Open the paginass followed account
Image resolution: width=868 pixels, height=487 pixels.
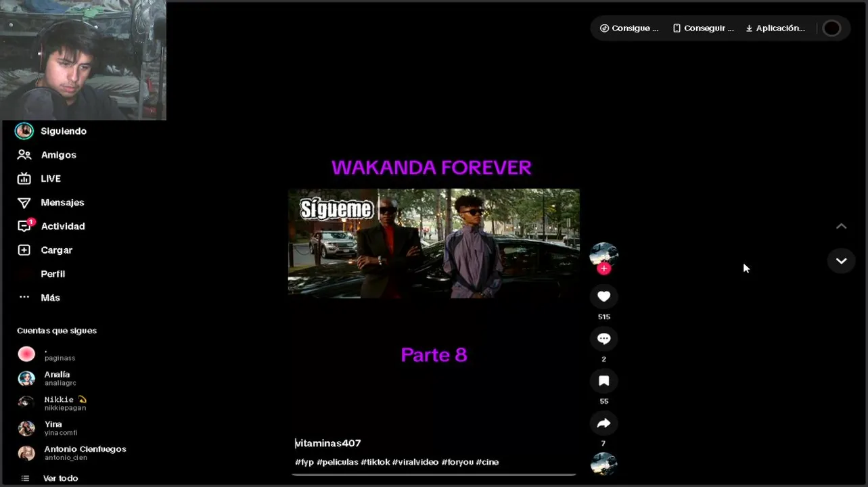(x=60, y=354)
